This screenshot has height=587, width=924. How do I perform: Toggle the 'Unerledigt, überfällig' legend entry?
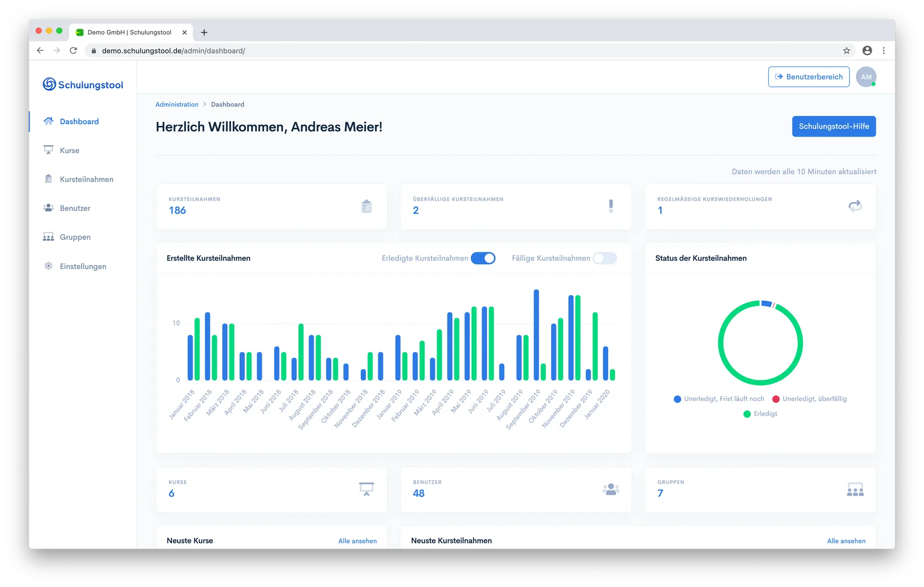point(810,399)
